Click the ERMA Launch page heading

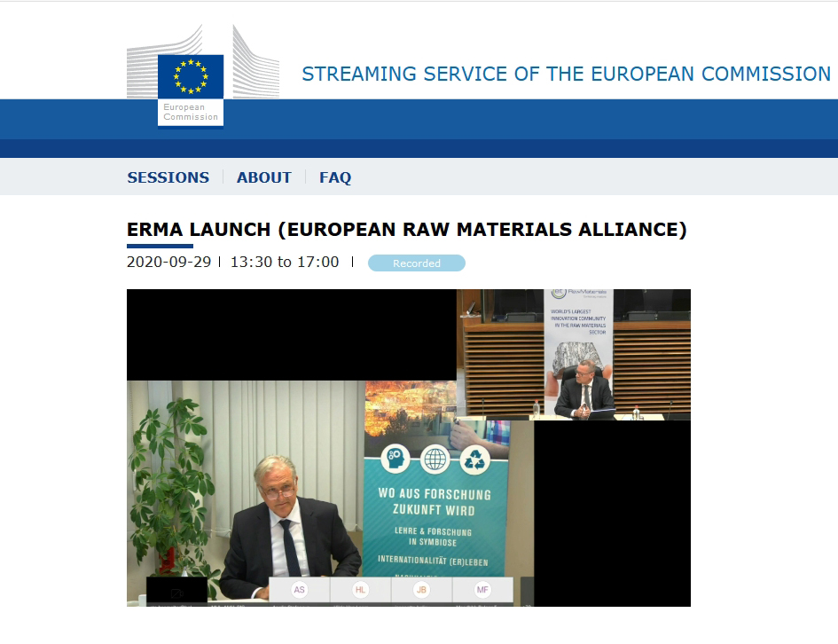407,229
